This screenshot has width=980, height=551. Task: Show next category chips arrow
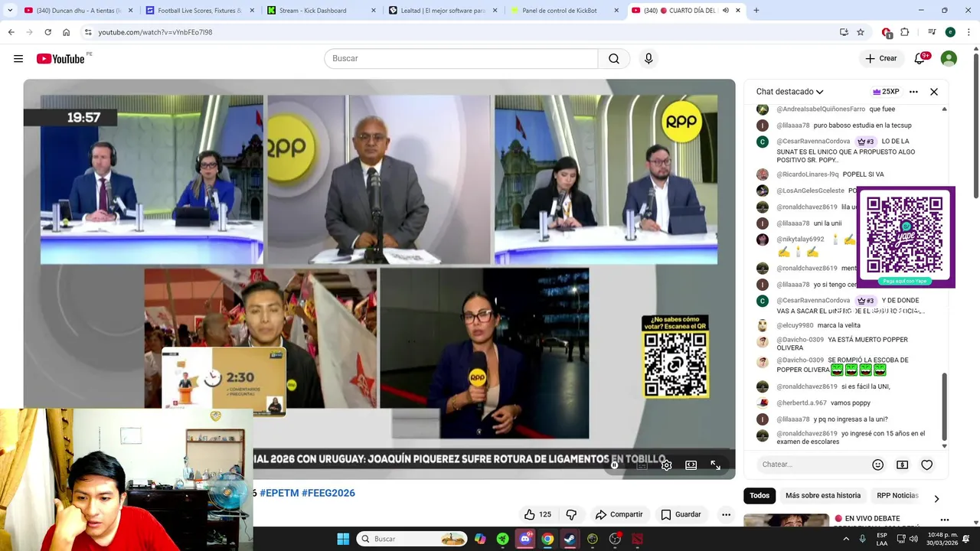[936, 499]
